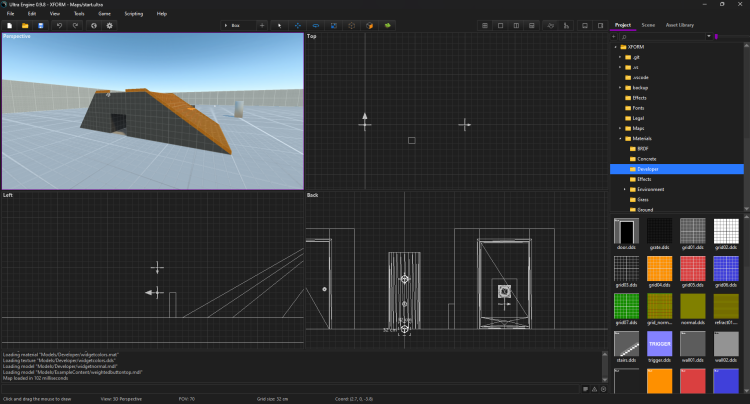Viewport: 750px width, 404px height.
Task: Expand the Environment folder node
Action: tap(626, 189)
